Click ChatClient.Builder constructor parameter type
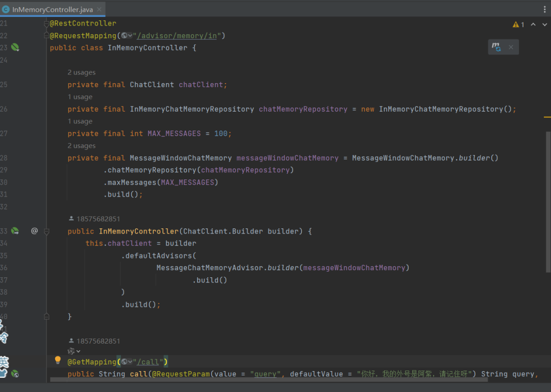This screenshot has width=551, height=392. pos(223,231)
